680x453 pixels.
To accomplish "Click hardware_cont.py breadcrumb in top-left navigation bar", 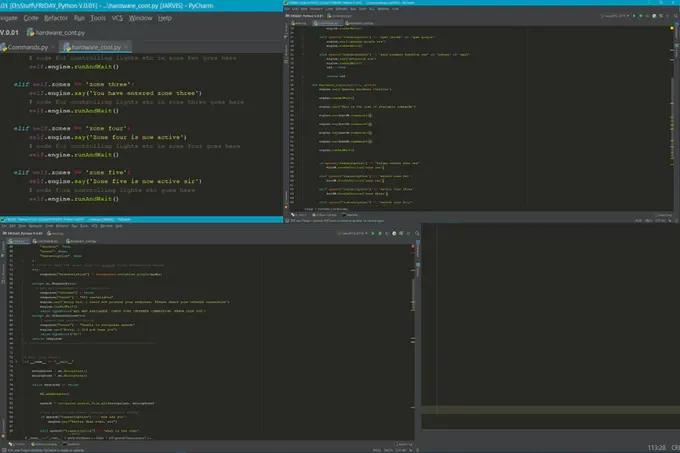I will (56, 33).
